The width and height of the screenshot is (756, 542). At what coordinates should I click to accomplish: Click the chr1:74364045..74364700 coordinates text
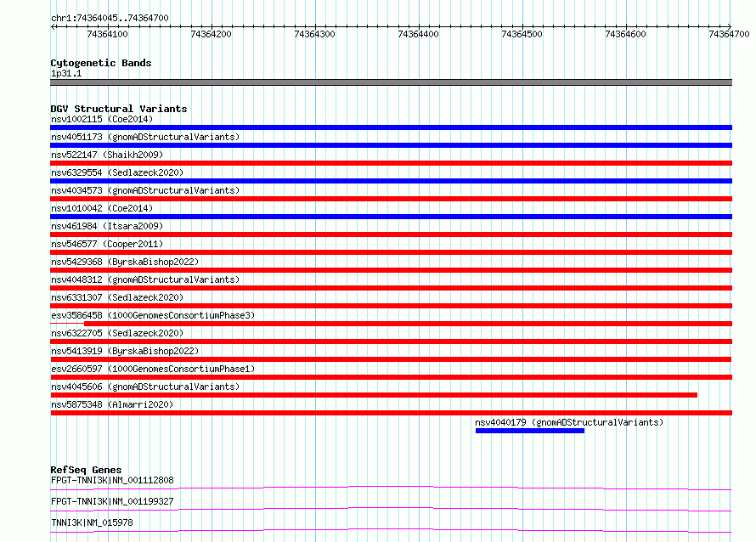[110, 18]
